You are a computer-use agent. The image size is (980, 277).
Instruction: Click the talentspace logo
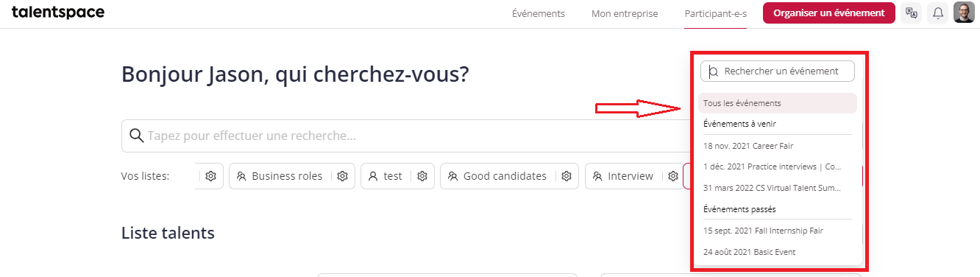[58, 12]
